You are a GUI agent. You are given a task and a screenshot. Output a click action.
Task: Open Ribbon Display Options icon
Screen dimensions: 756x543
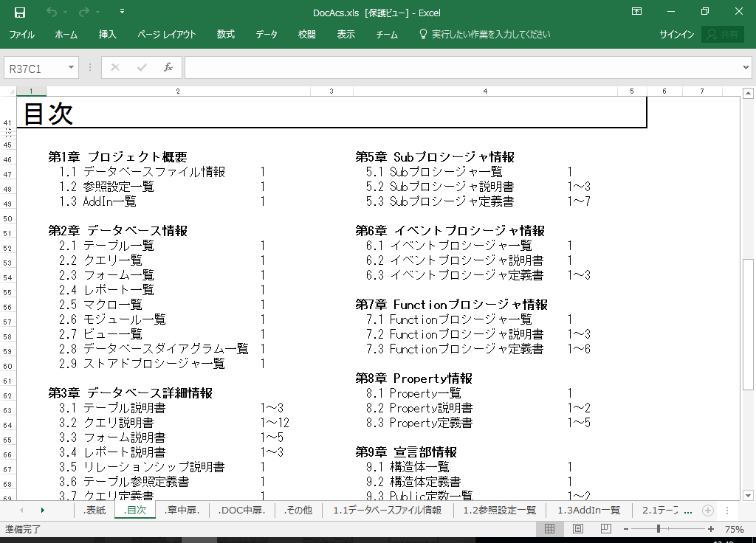(x=636, y=12)
